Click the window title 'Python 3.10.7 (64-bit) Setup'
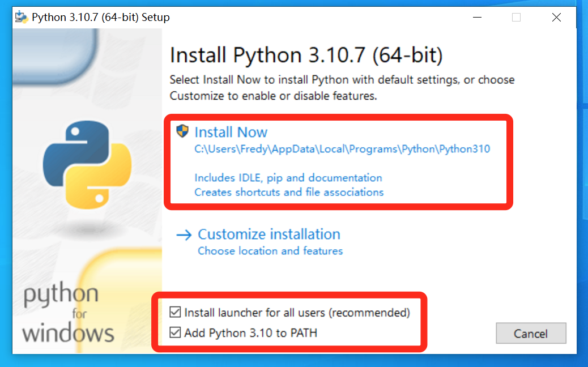Viewport: 588px width, 367px height. pyautogui.click(x=100, y=17)
